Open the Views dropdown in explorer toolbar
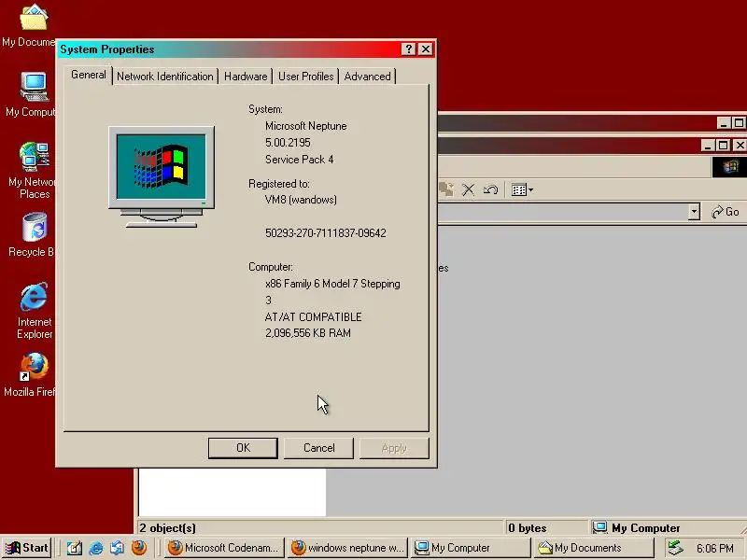 522,190
